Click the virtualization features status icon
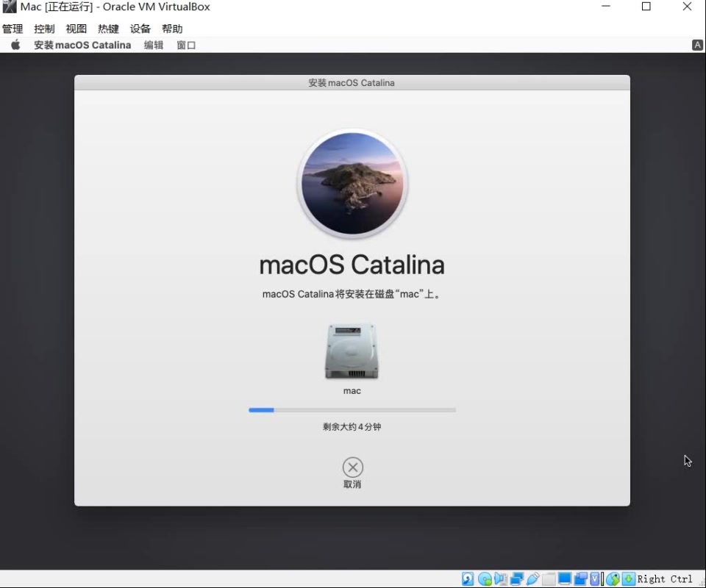Viewport: 706px width, 588px height. pyautogui.click(x=595, y=578)
